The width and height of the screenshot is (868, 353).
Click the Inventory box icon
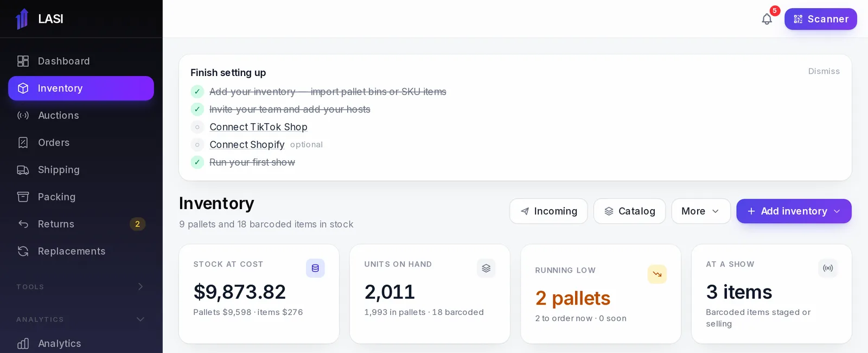[23, 89]
